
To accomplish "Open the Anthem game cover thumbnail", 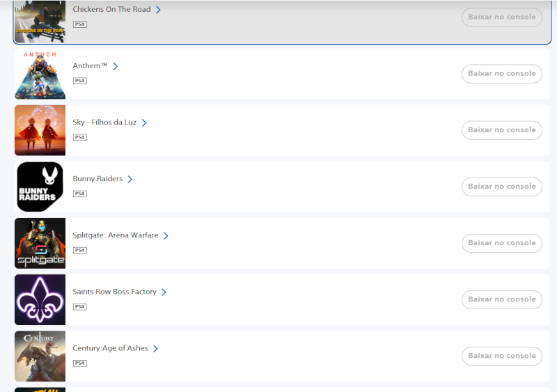I will (40, 74).
